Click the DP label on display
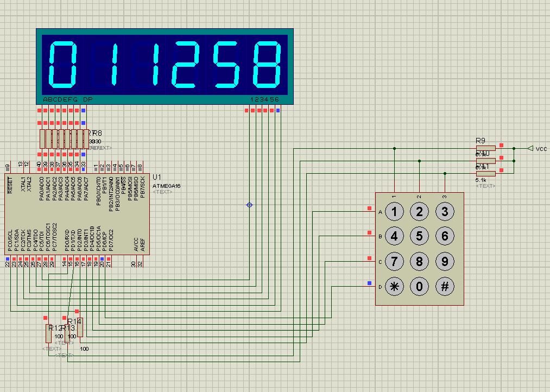 tap(88, 99)
